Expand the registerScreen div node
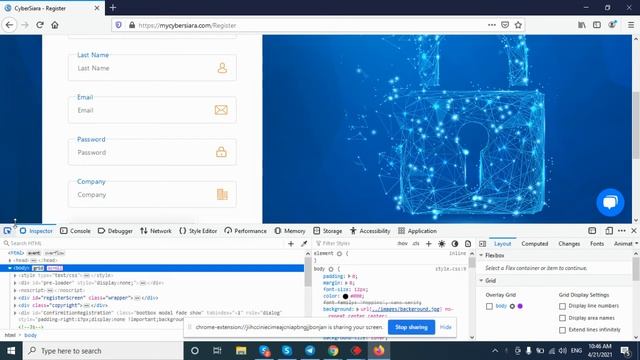The image size is (640, 360). click(15, 298)
